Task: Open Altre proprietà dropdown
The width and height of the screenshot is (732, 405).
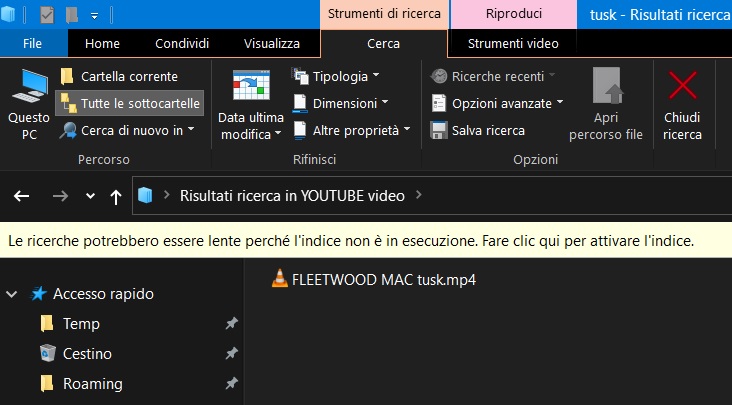Action: click(x=352, y=131)
